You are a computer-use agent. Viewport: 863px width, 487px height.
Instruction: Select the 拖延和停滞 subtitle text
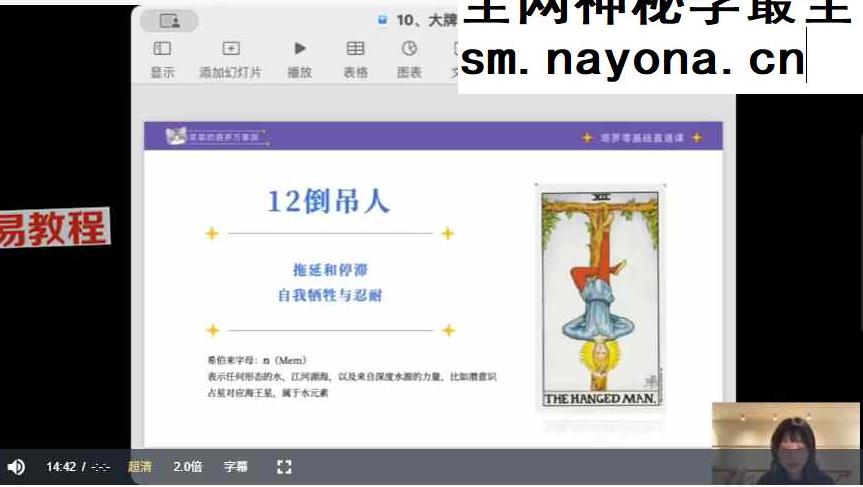point(330,270)
